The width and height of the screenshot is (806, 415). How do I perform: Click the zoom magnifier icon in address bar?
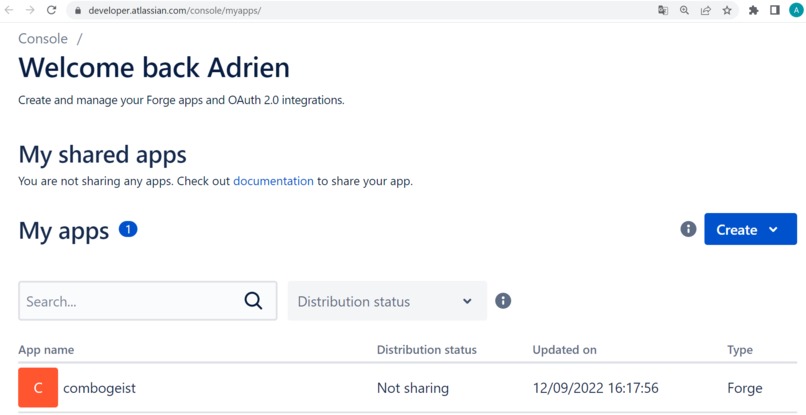coord(684,10)
